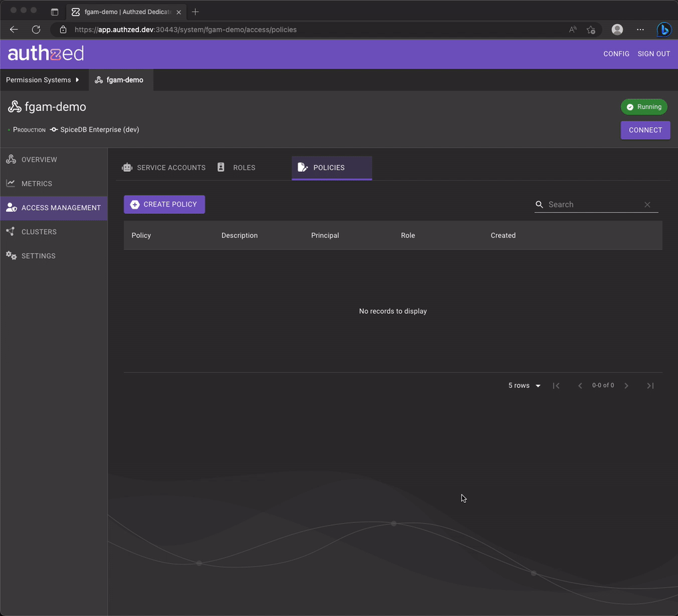Screen dimensions: 678x616
Task: Click the Settings gears icon
Action: pyautogui.click(x=11, y=255)
